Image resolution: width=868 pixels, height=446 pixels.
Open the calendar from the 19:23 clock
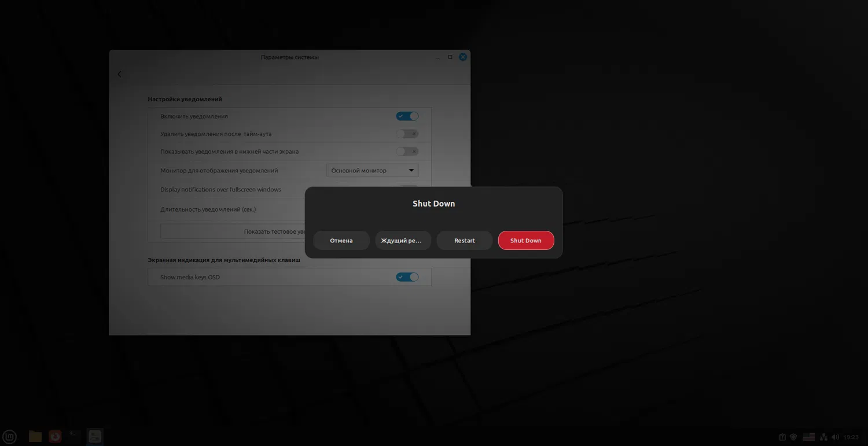(851, 437)
